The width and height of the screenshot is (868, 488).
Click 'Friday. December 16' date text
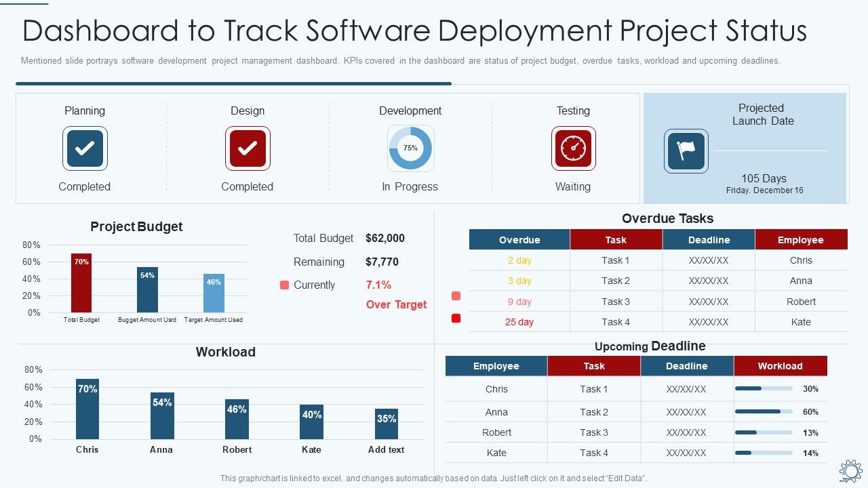764,190
